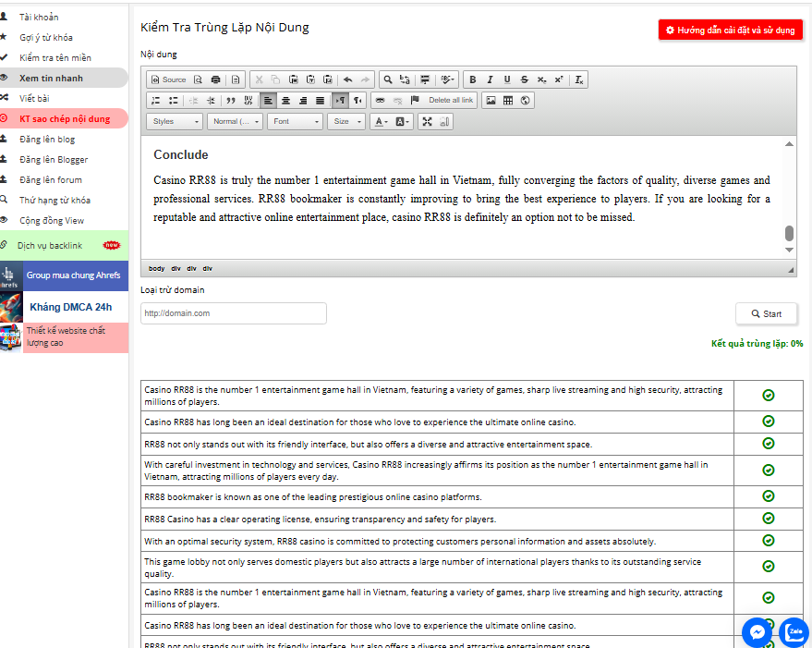
Task: Click the Insert Image icon
Action: point(491,100)
